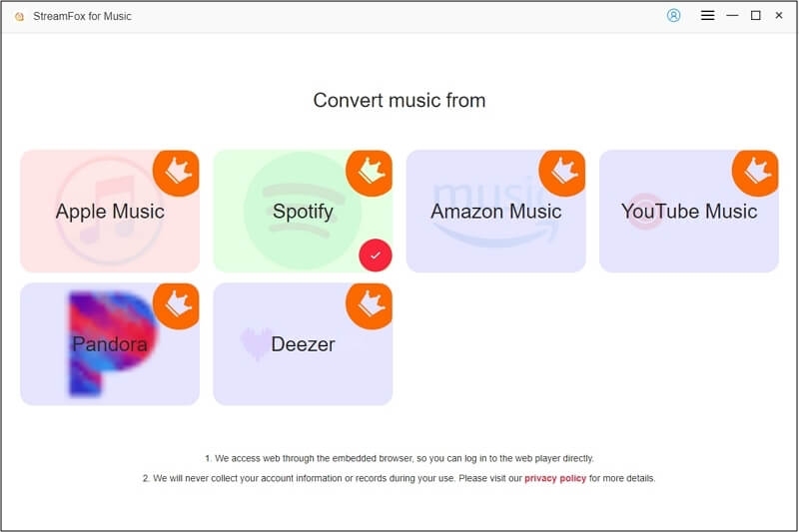The width and height of the screenshot is (799, 532).
Task: Click premium crown badge on Spotify card
Action: (371, 172)
